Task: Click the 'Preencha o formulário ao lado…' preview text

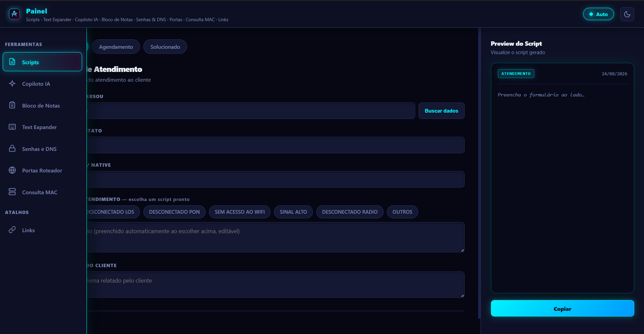Action: pos(541,95)
